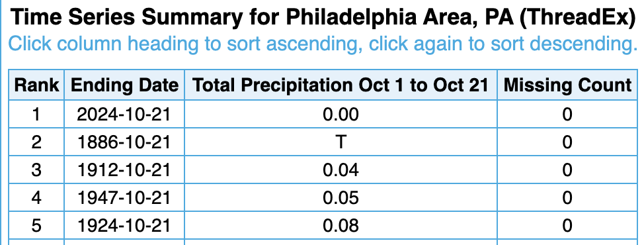Select the rank 3 cell

(x=36, y=170)
